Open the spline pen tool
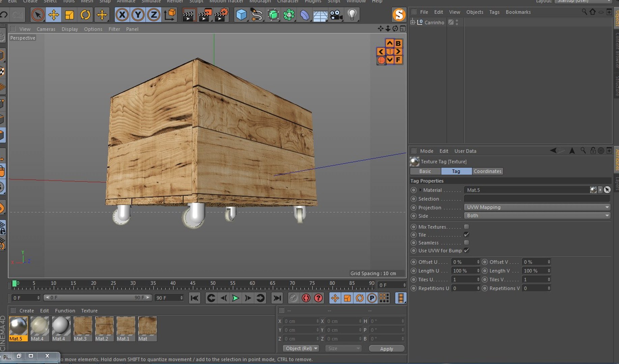 (x=257, y=15)
